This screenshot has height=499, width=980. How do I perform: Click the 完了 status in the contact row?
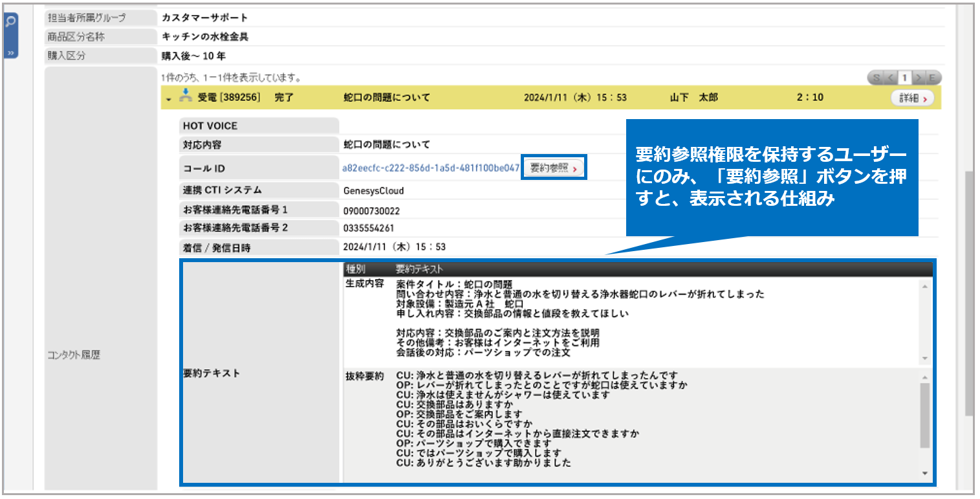coord(284,98)
